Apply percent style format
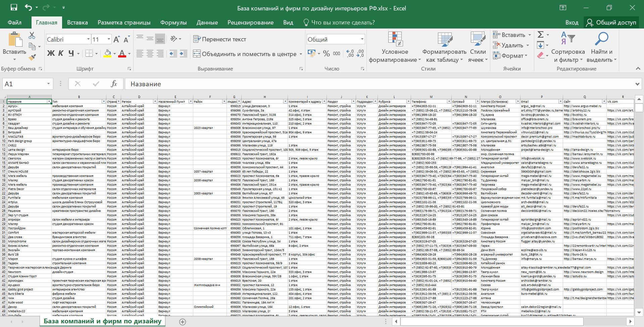Screen dimensions: 644x327 point(326,53)
